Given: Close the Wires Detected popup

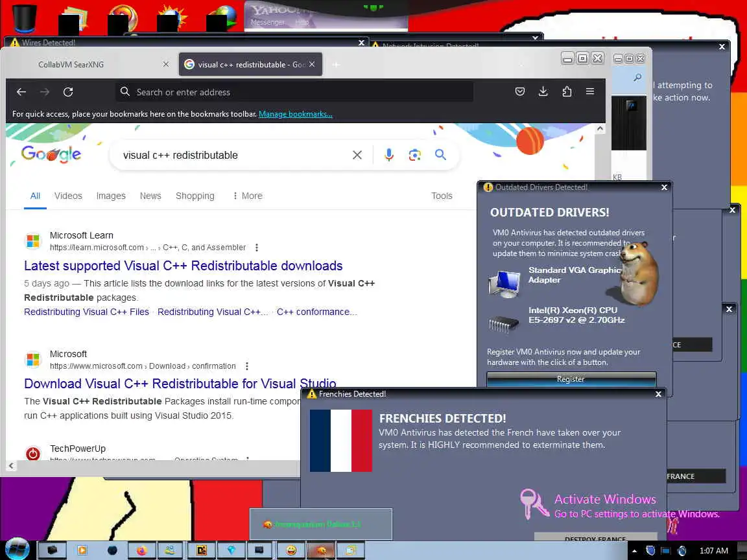Looking at the screenshot, I should (361, 42).
